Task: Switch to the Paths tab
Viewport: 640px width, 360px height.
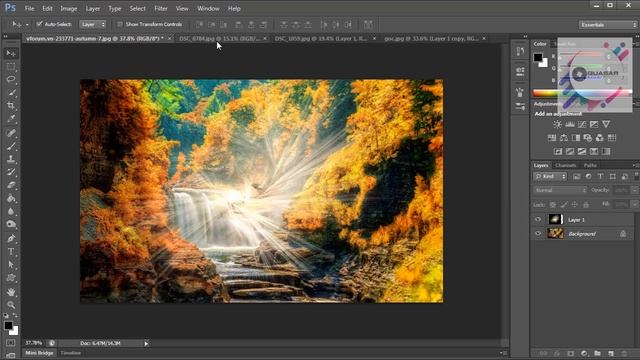Action: pyautogui.click(x=590, y=165)
